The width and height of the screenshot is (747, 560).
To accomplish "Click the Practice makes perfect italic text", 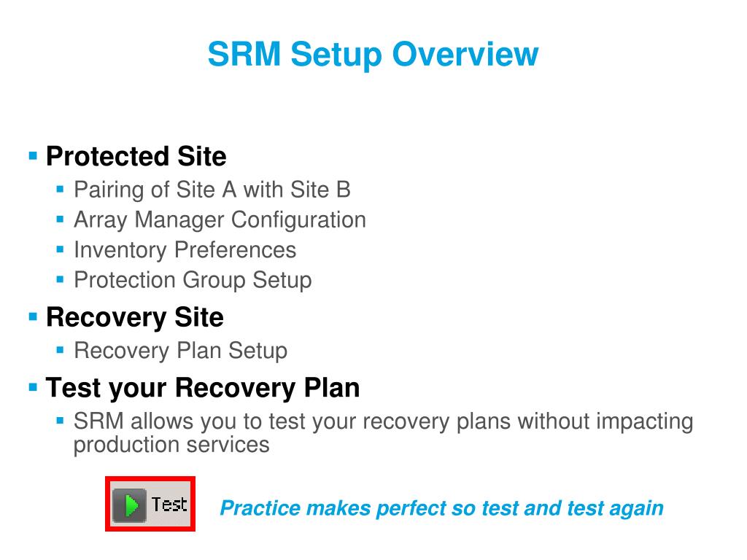I will pyautogui.click(x=441, y=508).
